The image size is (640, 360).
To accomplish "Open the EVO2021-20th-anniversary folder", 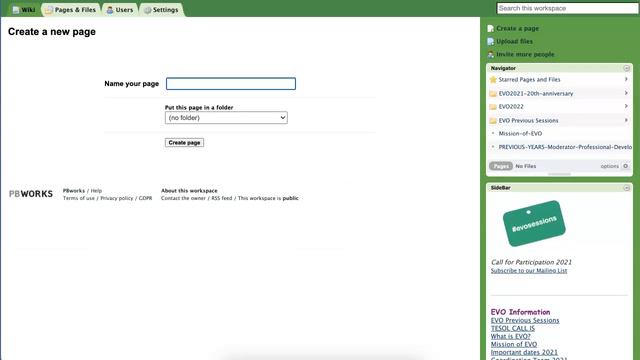I will tap(536, 93).
